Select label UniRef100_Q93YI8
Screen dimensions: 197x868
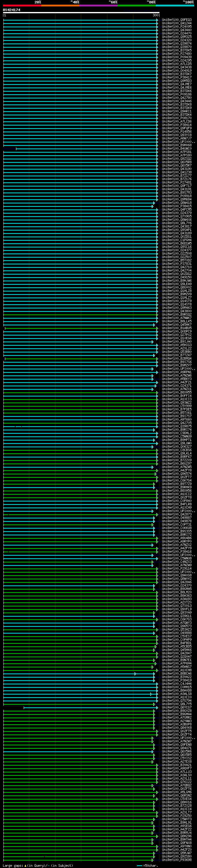pyautogui.click(x=177, y=135)
